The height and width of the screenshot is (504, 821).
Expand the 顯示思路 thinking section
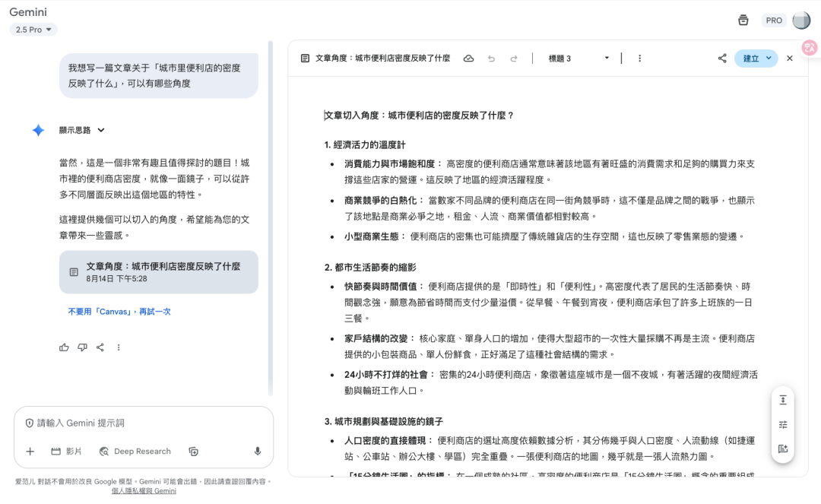tap(82, 130)
